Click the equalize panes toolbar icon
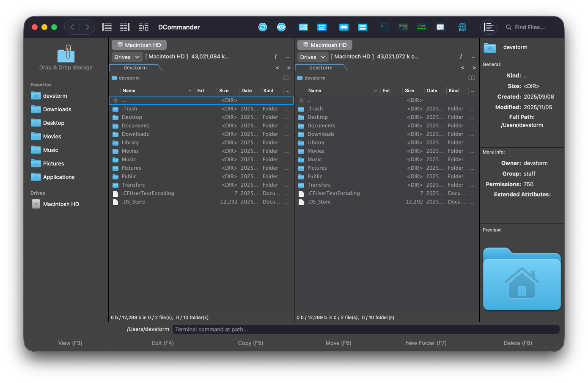Image resolution: width=588 pixels, height=383 pixels. [363, 27]
